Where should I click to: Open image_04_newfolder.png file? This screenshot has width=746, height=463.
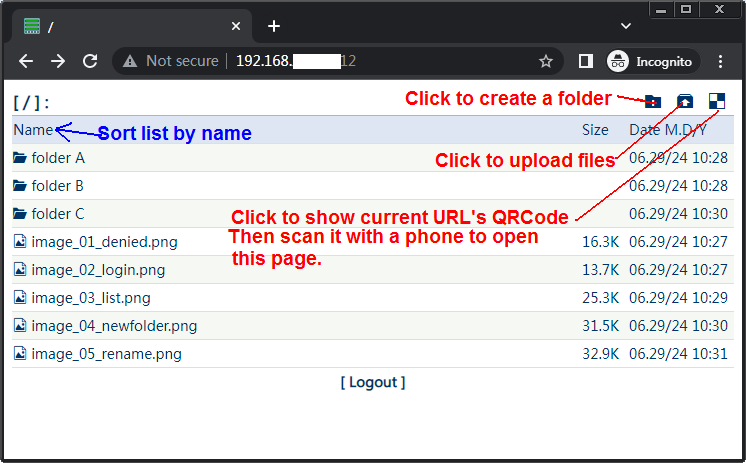(114, 326)
